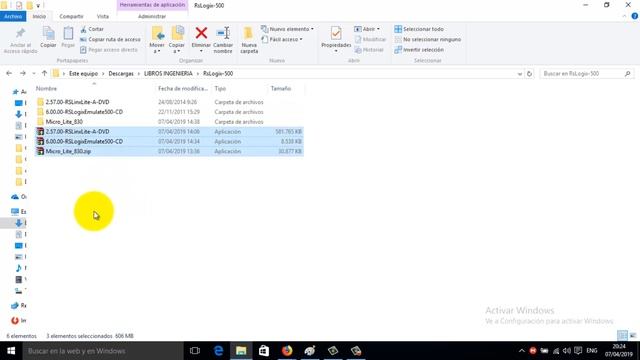Open the Windows Start menu
The width and height of the screenshot is (640, 360).
click(11, 351)
